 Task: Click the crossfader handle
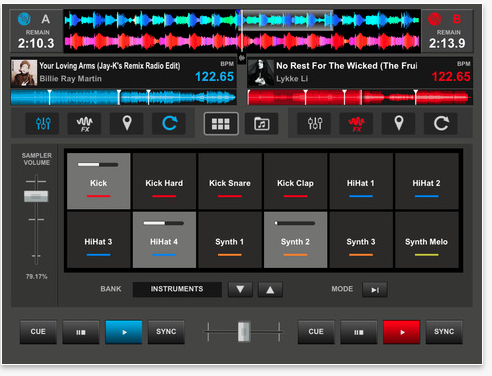point(244,332)
